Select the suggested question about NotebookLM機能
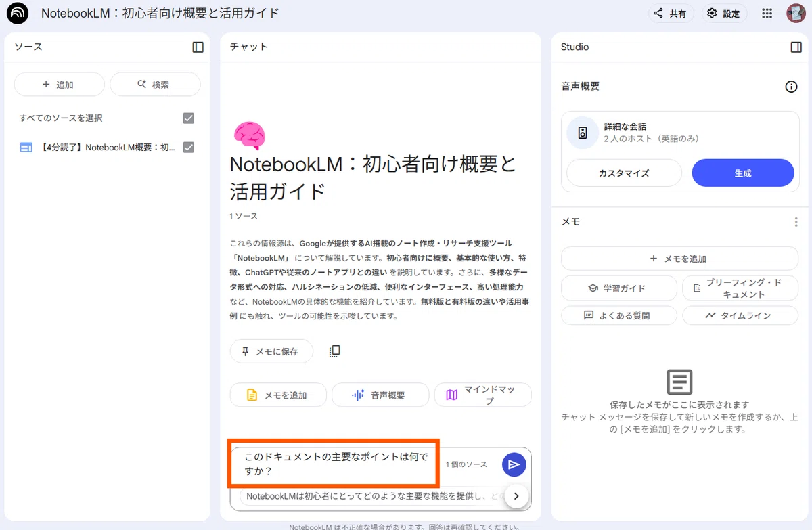Image resolution: width=812 pixels, height=530 pixels. coord(372,496)
